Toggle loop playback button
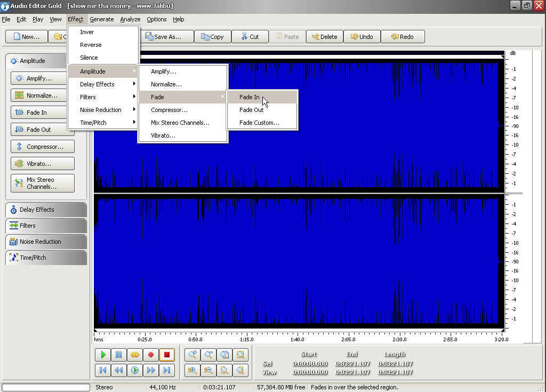This screenshot has width=546, height=392. [x=135, y=355]
